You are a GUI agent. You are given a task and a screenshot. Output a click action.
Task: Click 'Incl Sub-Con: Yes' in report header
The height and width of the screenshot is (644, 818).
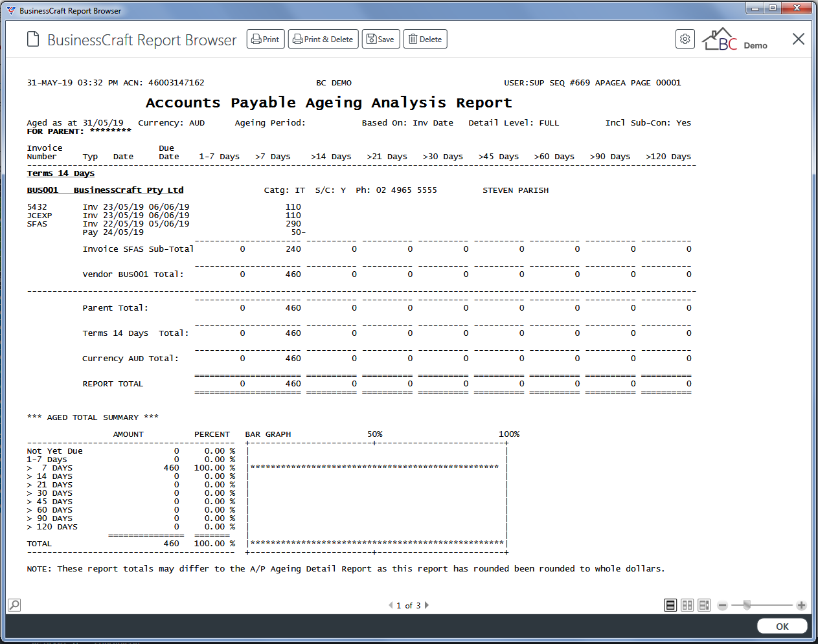point(648,123)
